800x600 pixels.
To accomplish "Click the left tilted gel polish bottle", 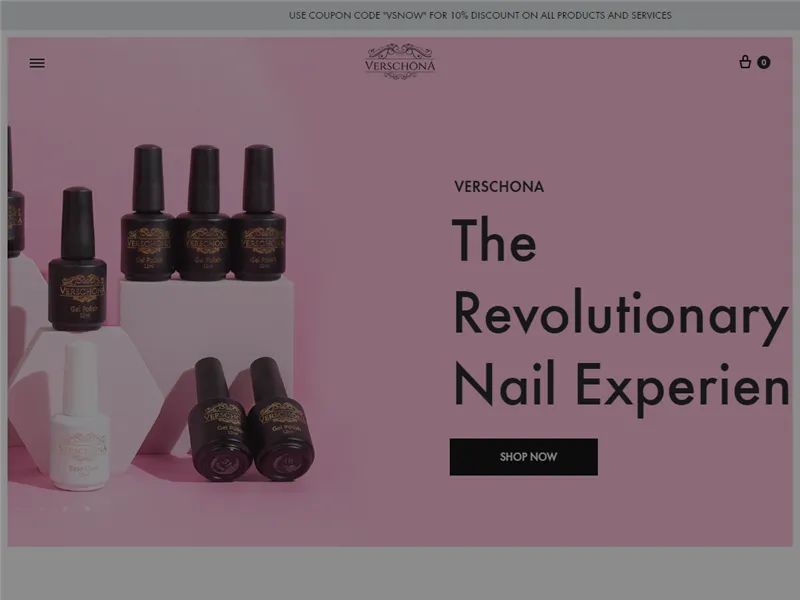I will [219, 418].
